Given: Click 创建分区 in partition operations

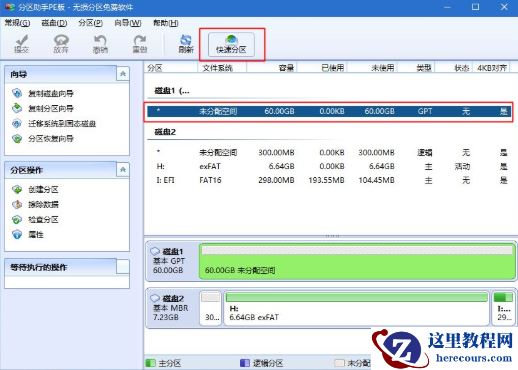Looking at the screenshot, I should pyautogui.click(x=43, y=189).
